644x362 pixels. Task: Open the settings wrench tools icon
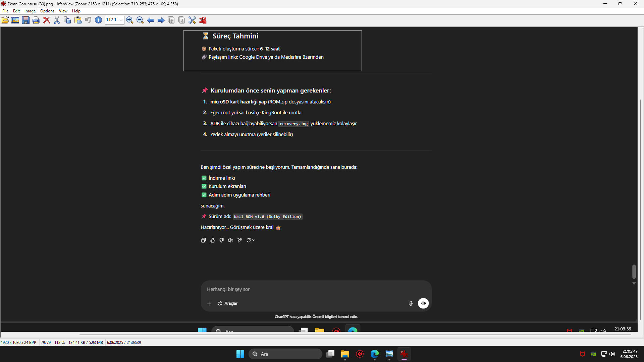click(192, 20)
